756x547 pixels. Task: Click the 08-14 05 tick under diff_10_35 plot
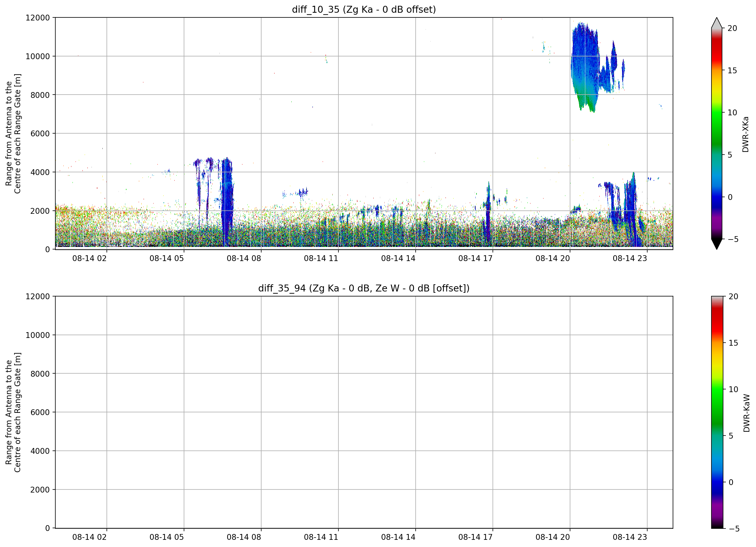click(x=167, y=259)
